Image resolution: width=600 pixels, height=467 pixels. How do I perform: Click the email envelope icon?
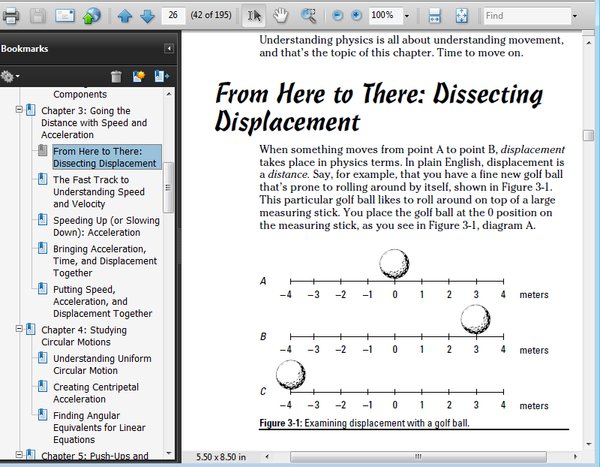point(65,16)
